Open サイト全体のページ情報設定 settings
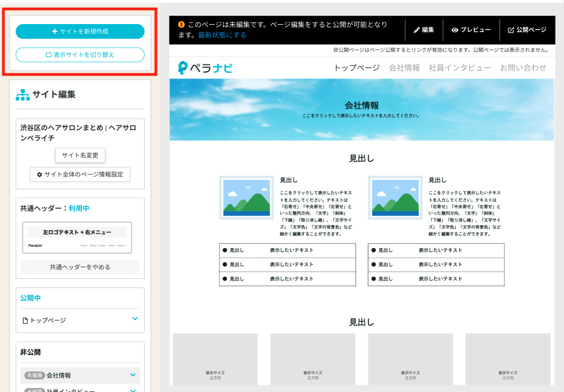 pyautogui.click(x=80, y=174)
